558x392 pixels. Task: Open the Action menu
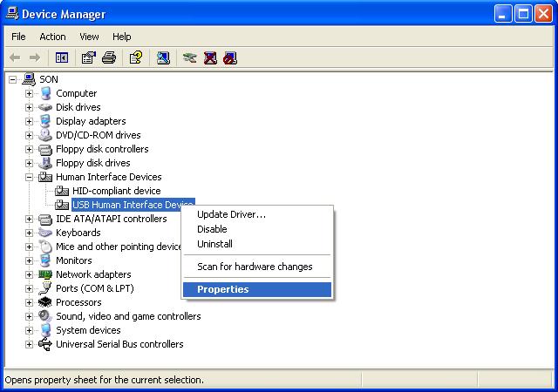(52, 37)
